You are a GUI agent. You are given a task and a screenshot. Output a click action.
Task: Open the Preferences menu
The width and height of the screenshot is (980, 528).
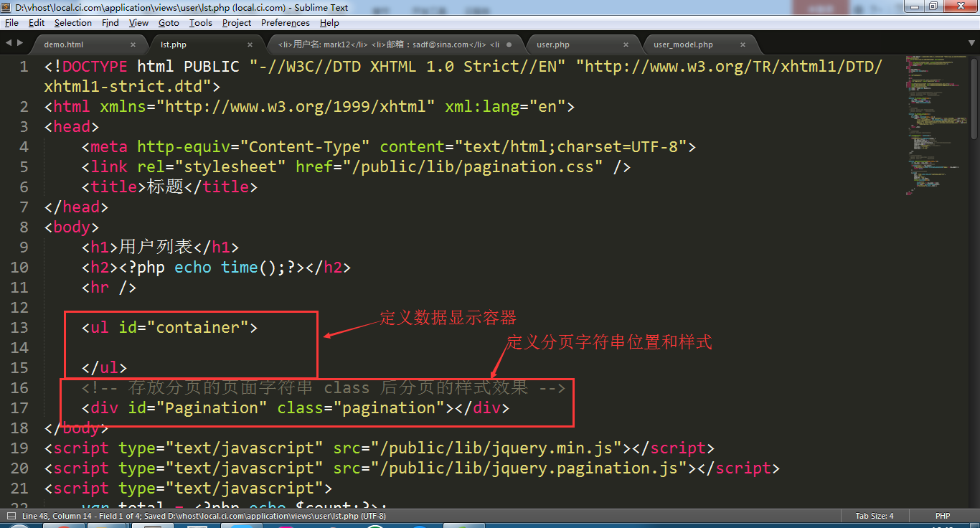[285, 23]
